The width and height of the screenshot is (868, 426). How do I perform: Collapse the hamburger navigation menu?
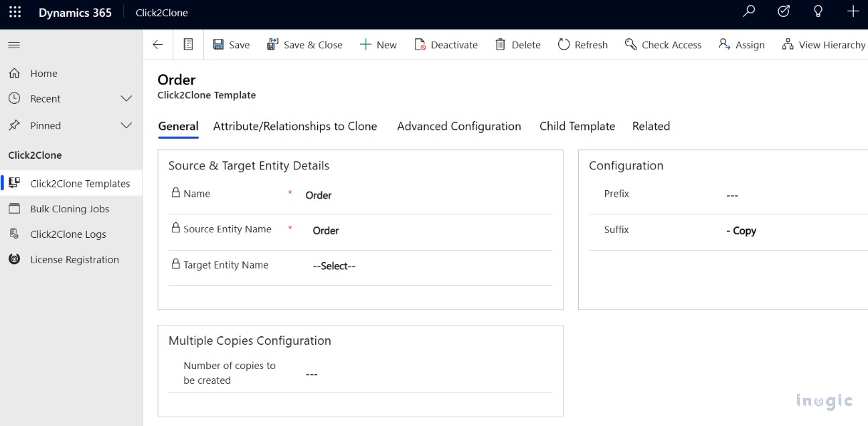click(14, 45)
